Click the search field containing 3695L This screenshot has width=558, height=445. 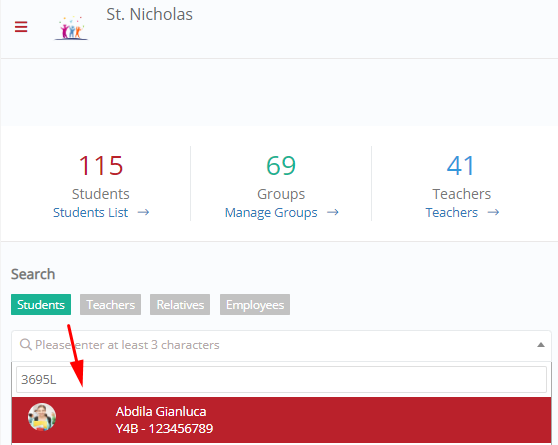click(281, 379)
